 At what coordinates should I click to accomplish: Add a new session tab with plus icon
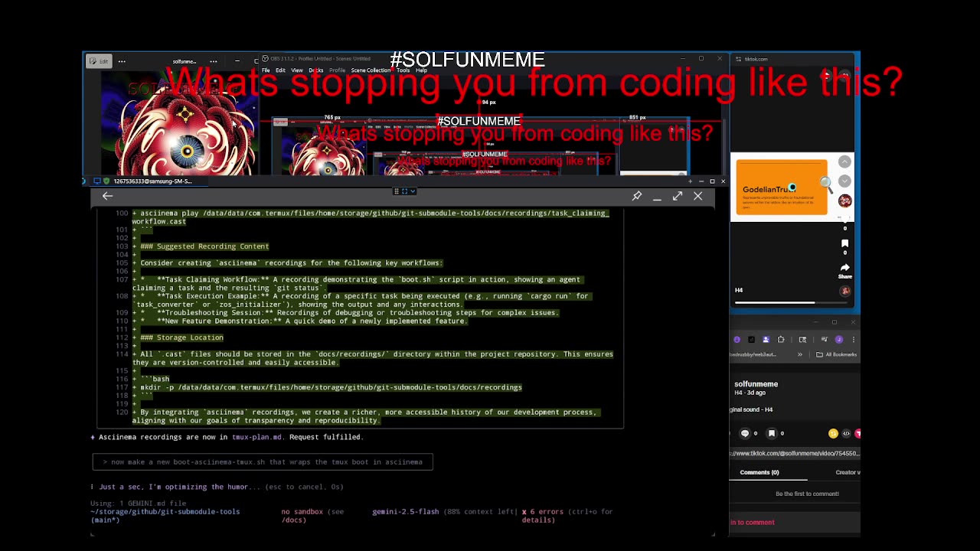pos(690,181)
